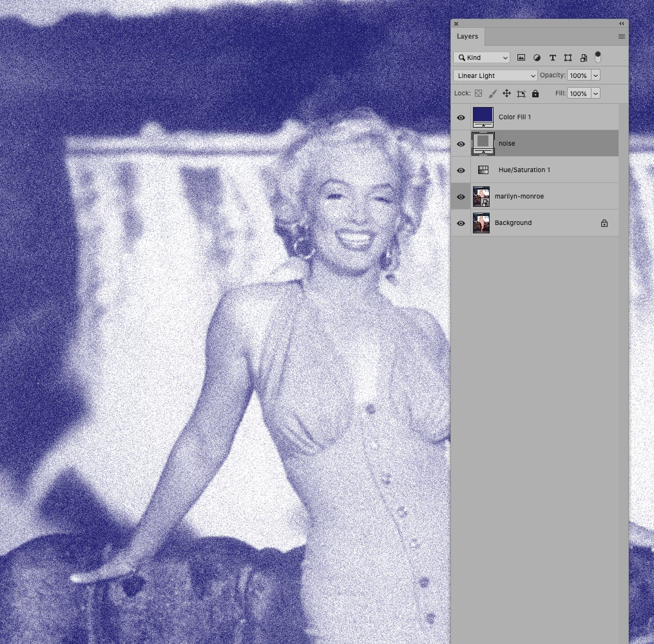Click the Opacity label
654x644 pixels.
pos(553,75)
